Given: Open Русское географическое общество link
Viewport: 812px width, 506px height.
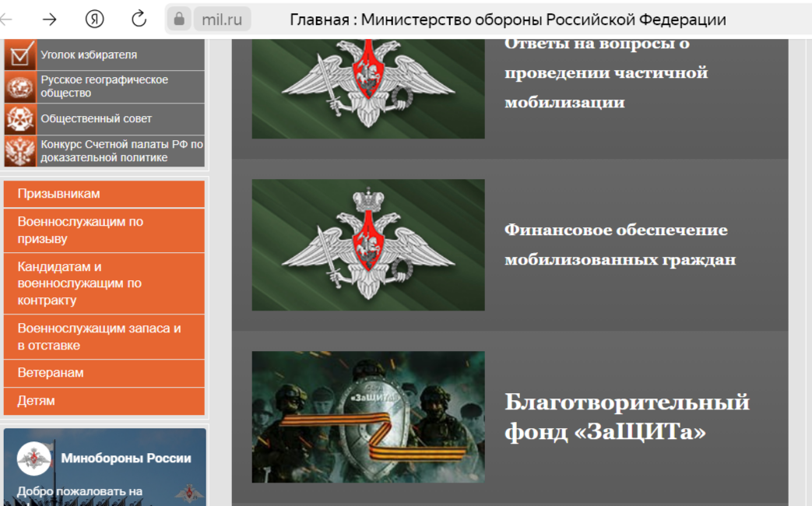Looking at the screenshot, I should tap(104, 86).
